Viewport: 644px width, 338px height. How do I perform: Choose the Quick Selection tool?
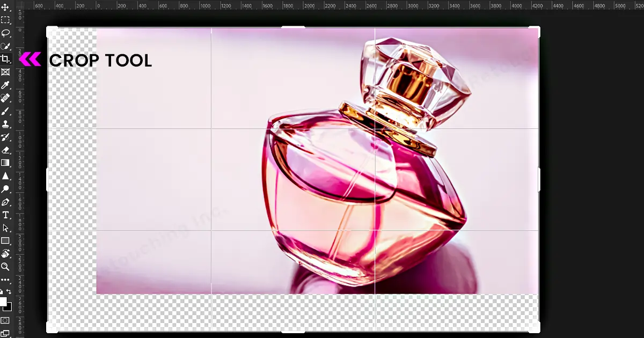[5, 47]
